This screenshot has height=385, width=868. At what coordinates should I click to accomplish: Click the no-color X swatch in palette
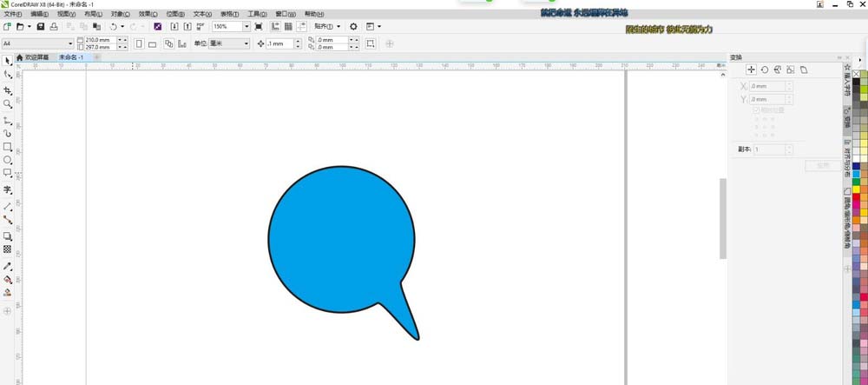(857, 74)
